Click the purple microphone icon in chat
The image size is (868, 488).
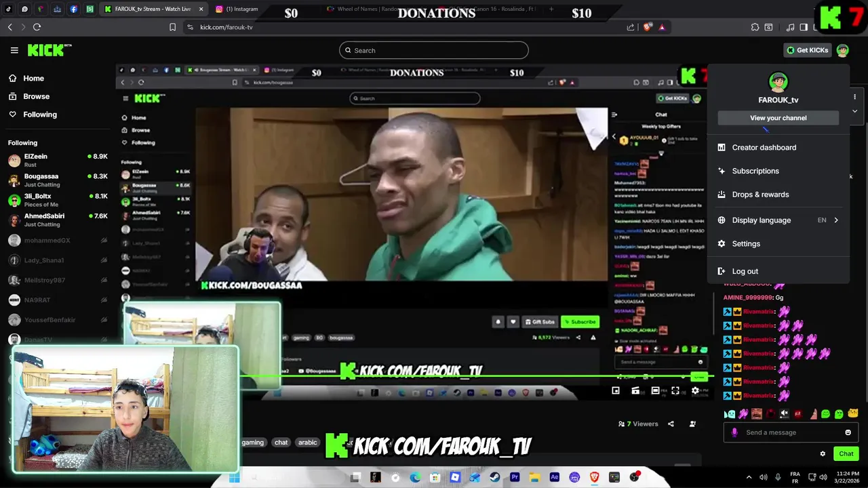tap(734, 432)
